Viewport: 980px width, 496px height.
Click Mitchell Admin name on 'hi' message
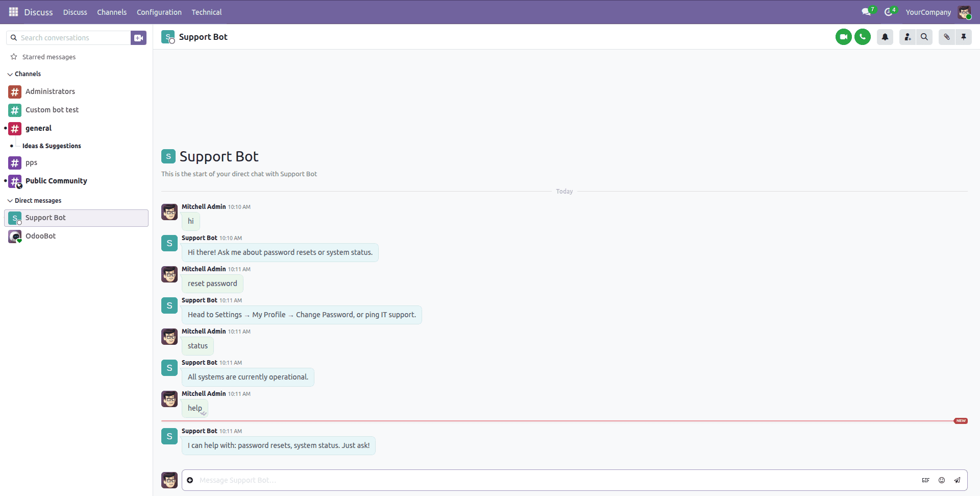click(x=204, y=207)
